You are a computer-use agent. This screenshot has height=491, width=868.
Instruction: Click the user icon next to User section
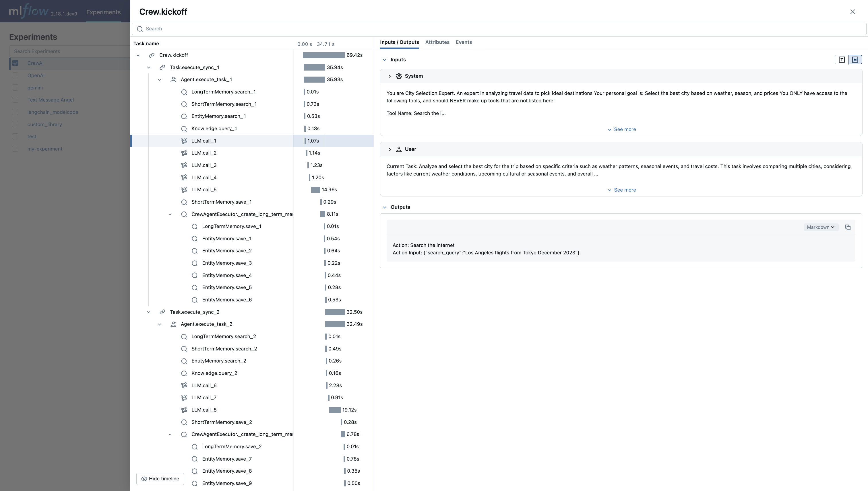(399, 149)
